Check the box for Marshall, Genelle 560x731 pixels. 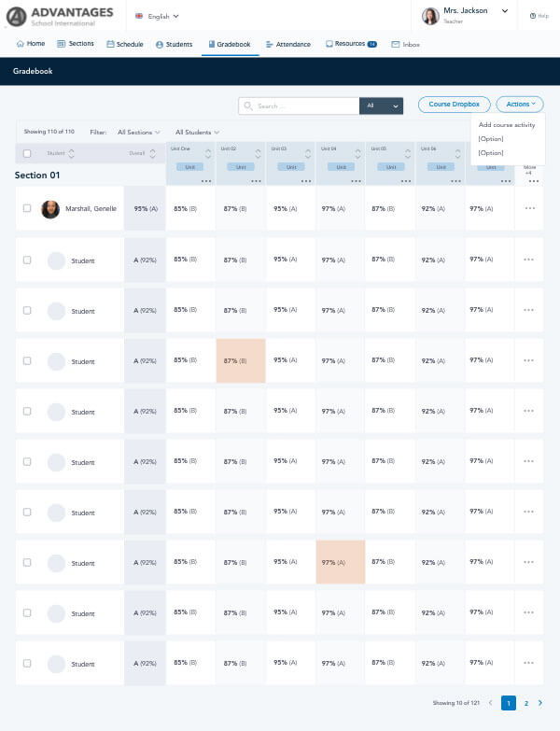(27, 209)
